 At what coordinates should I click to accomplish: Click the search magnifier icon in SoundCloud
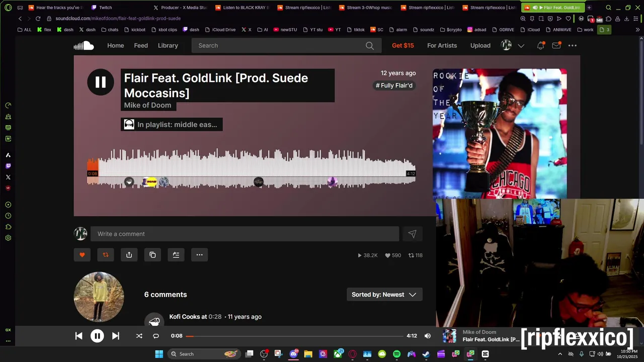click(370, 46)
